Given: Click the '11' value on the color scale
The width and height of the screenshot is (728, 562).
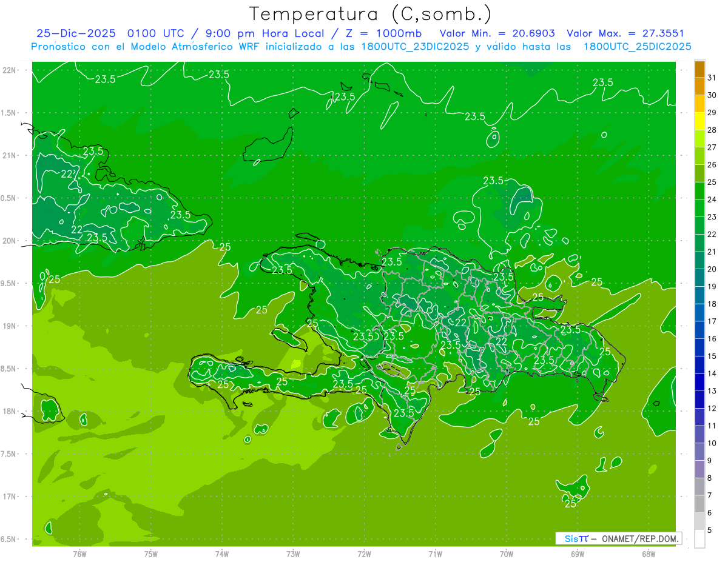Looking at the screenshot, I should click(x=712, y=426).
